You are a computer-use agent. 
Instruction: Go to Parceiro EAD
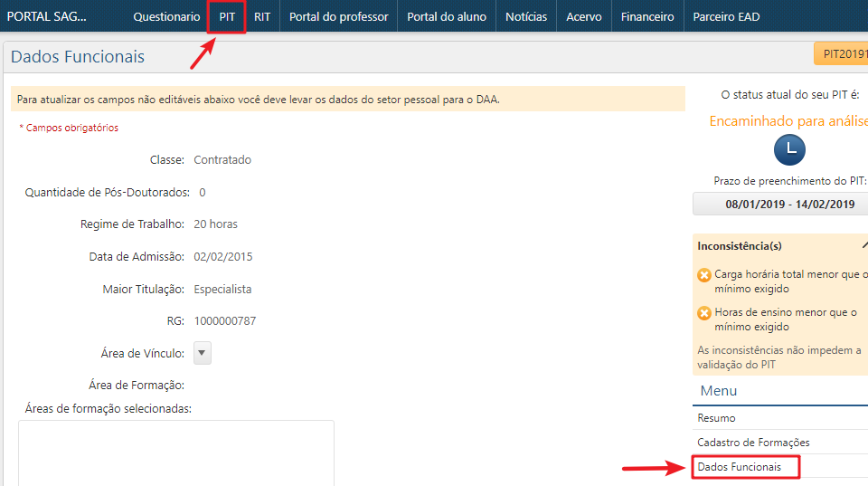click(726, 17)
